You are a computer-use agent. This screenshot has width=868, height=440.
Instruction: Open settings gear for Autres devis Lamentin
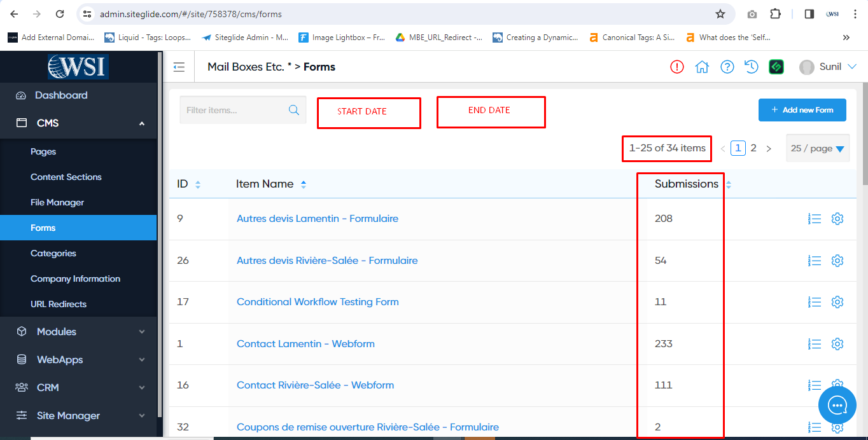837,219
